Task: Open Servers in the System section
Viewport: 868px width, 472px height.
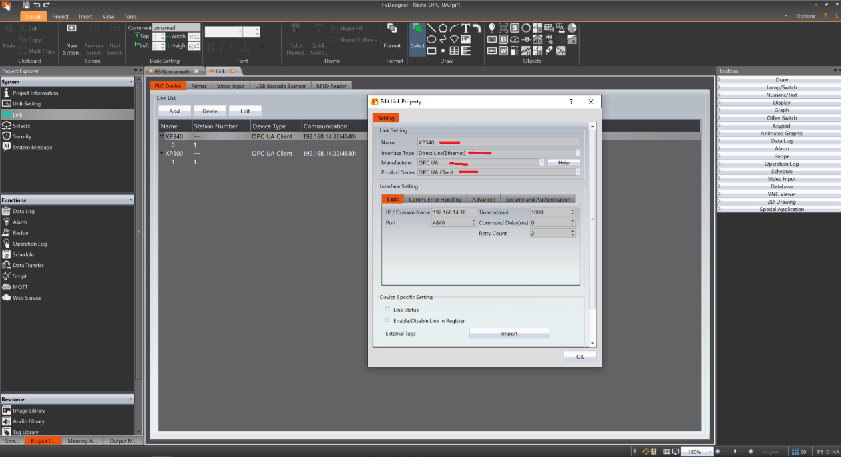Action: [21, 126]
